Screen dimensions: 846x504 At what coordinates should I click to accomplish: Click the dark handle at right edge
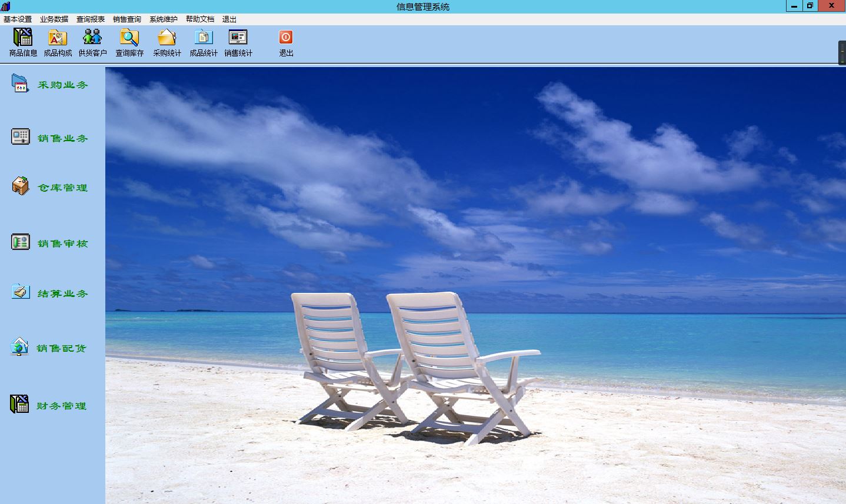coord(842,52)
